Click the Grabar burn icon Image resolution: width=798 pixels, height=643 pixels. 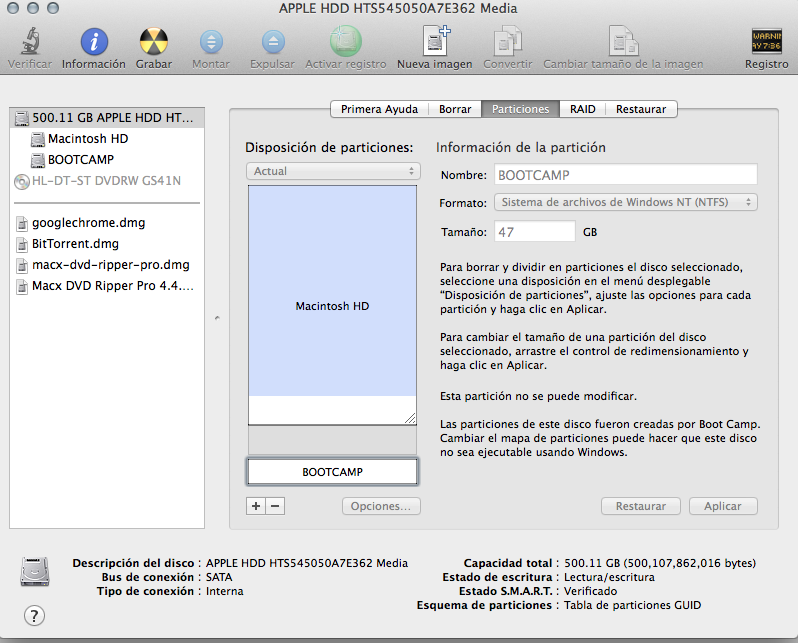click(154, 41)
